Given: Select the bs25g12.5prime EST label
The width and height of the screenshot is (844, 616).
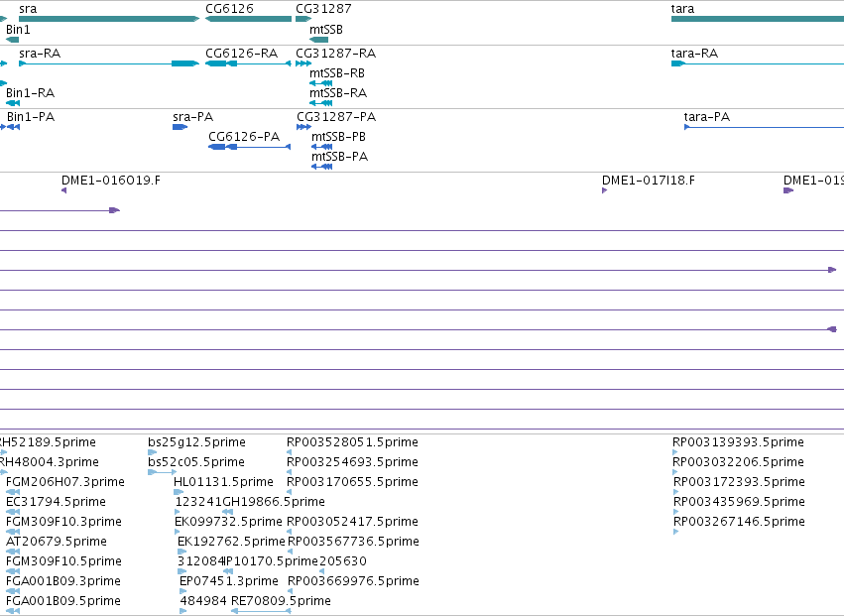Looking at the screenshot, I should pos(197,442).
